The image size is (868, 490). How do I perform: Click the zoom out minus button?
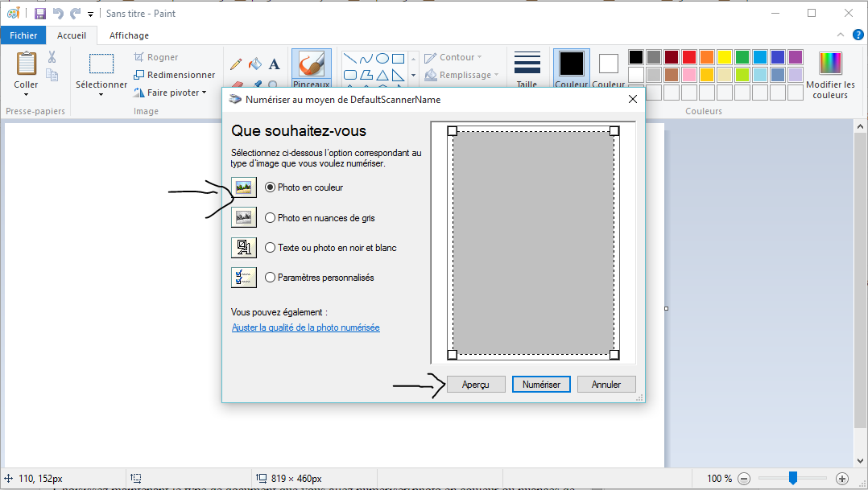pos(744,479)
